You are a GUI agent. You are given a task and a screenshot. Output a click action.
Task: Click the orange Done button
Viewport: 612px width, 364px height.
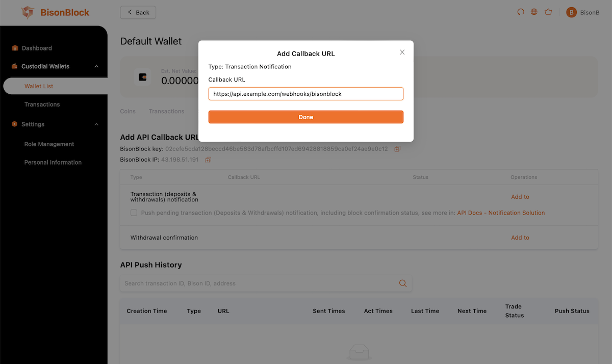306,117
